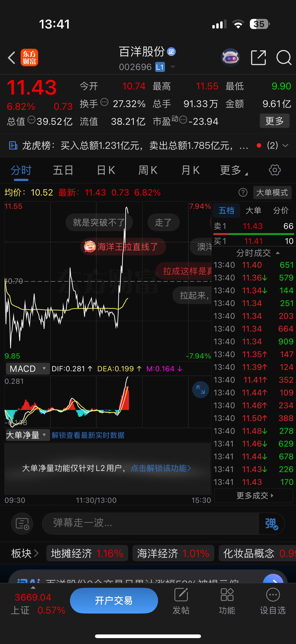Open the AI robot assistant icon
Viewport: 296px width, 644px height.
pyautogui.click(x=230, y=58)
